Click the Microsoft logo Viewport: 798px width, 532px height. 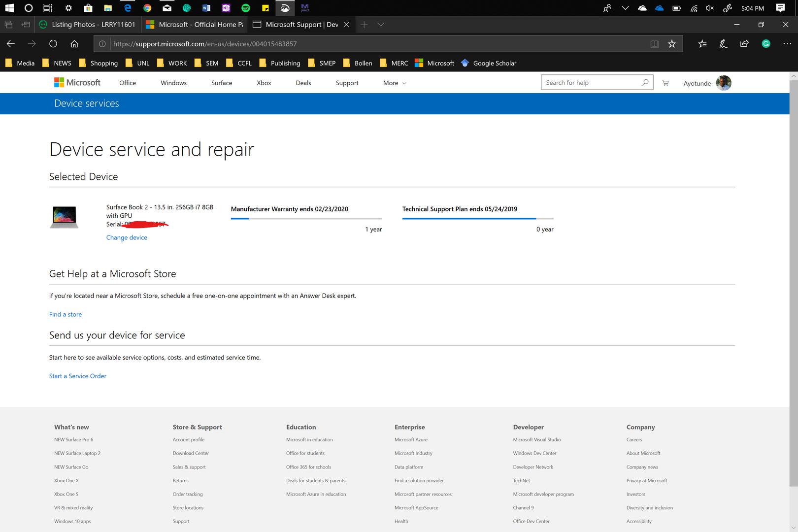click(77, 82)
